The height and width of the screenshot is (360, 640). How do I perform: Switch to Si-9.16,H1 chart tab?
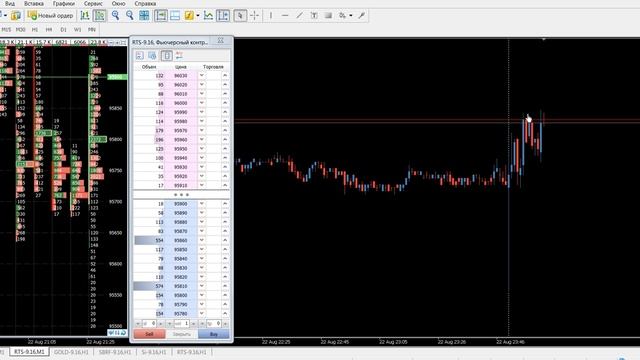click(x=154, y=352)
